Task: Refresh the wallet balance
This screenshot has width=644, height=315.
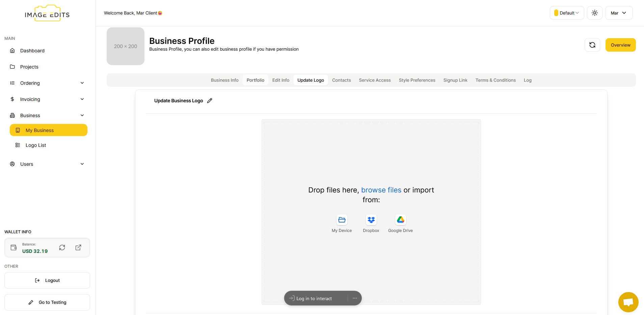Action: coord(62,247)
